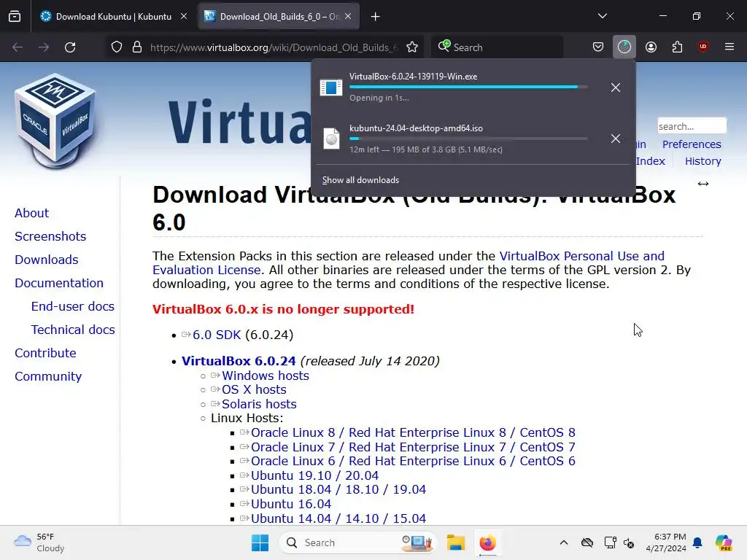Open Windows Start menu
The height and width of the screenshot is (560, 747).
pos(260,542)
